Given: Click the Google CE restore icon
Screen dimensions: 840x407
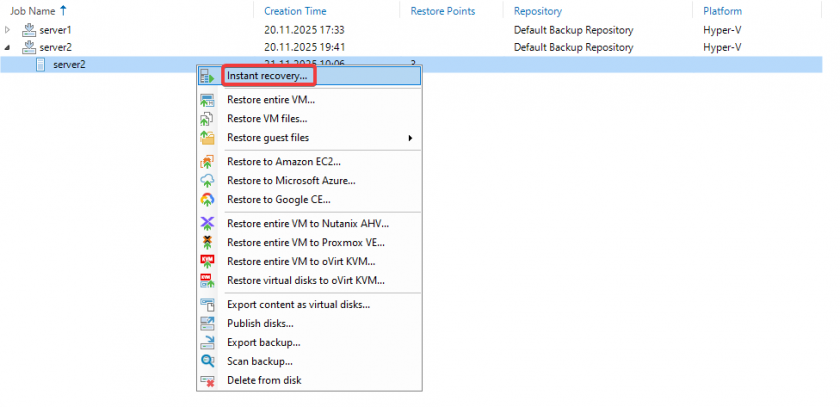Looking at the screenshot, I should coord(207,200).
